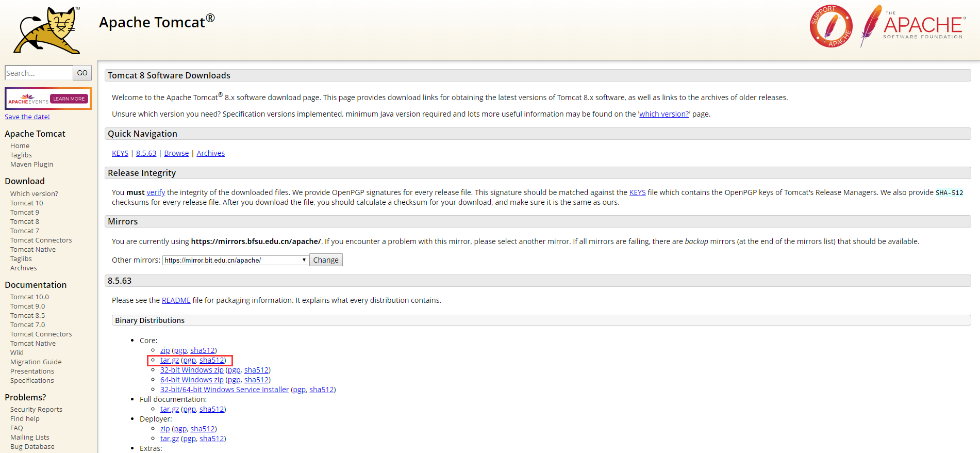Jump to 8.5.63 in Quick Navigation
Screen dimensions: 980x453
[x=146, y=153]
